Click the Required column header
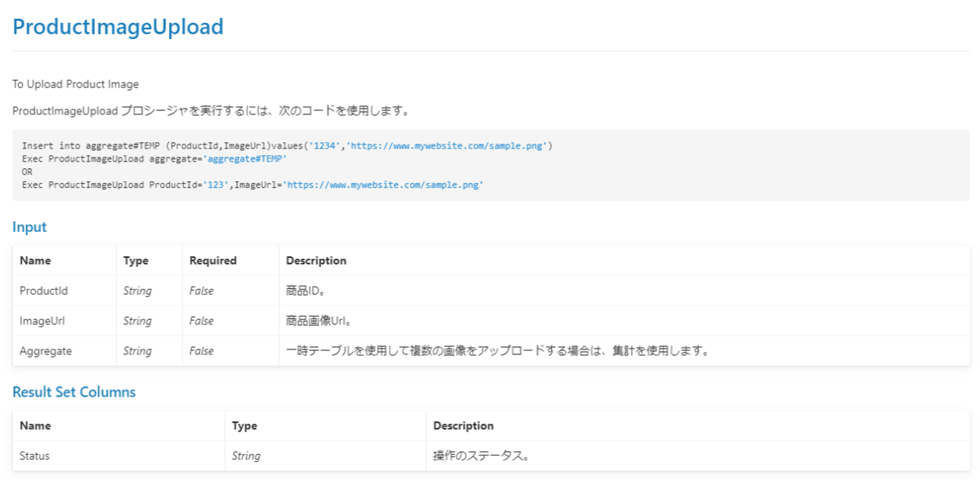 [212, 260]
